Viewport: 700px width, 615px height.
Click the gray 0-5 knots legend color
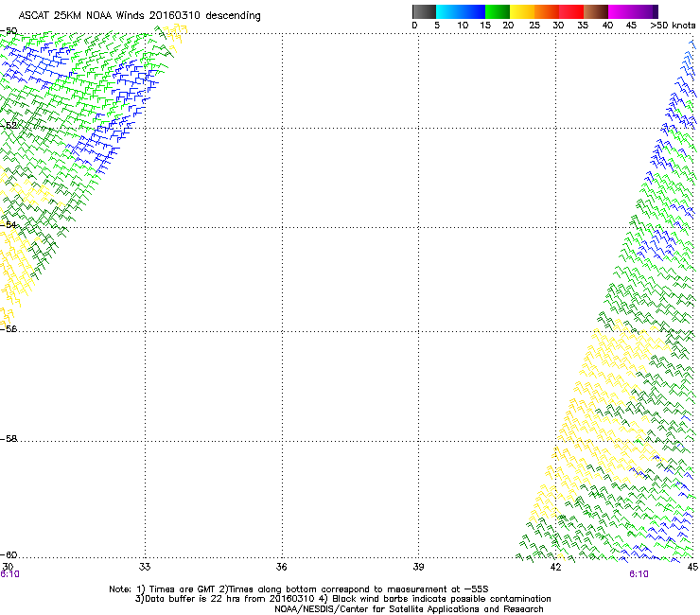coord(424,11)
